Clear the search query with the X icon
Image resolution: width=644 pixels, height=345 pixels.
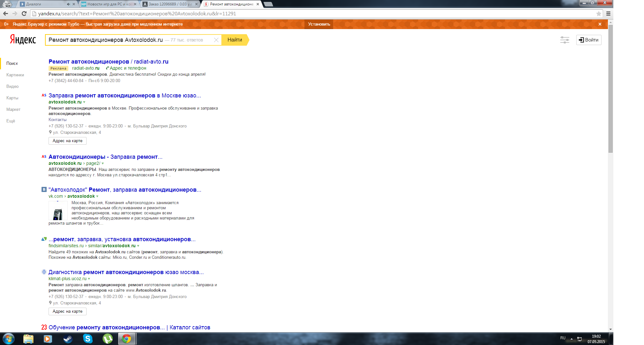coord(216,40)
